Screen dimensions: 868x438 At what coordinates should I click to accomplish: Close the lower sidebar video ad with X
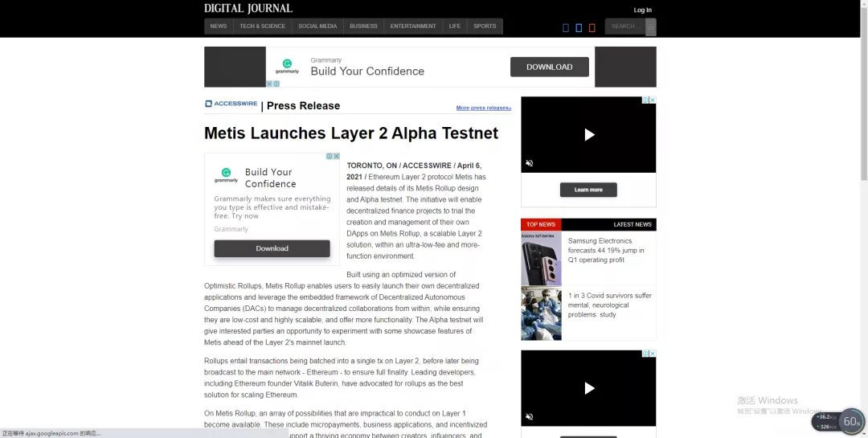click(x=653, y=354)
